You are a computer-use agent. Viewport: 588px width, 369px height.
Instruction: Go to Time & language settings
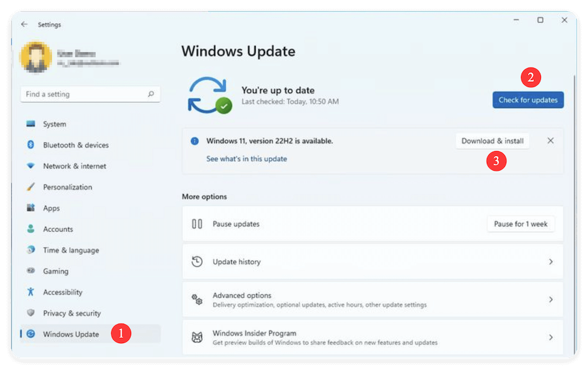[x=71, y=250]
